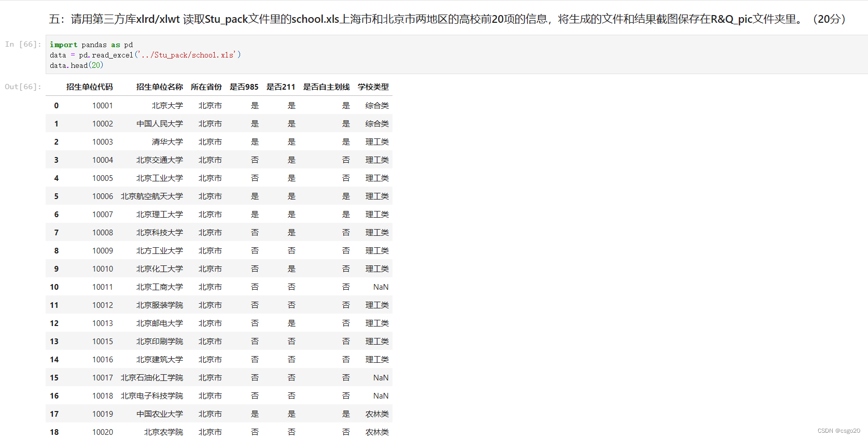Image resolution: width=868 pixels, height=439 pixels.
Task: Click the 招生单位名称 column header
Action: click(x=159, y=87)
